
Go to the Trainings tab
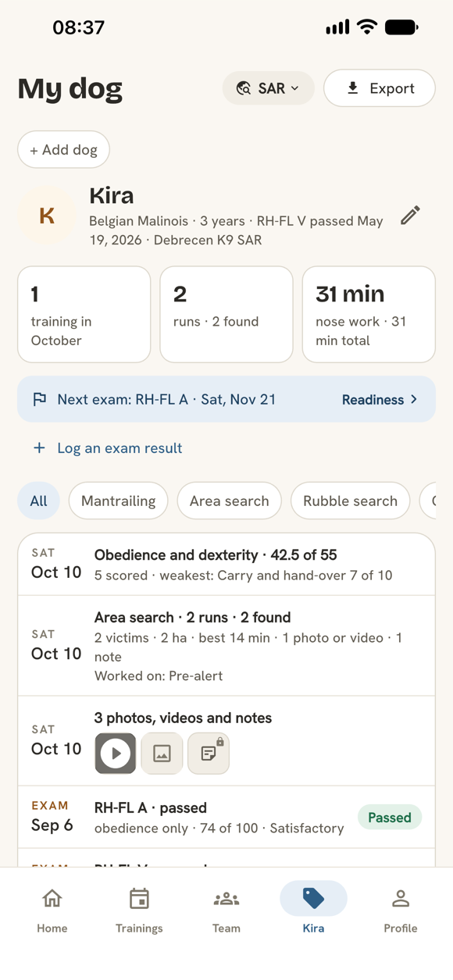click(x=139, y=910)
